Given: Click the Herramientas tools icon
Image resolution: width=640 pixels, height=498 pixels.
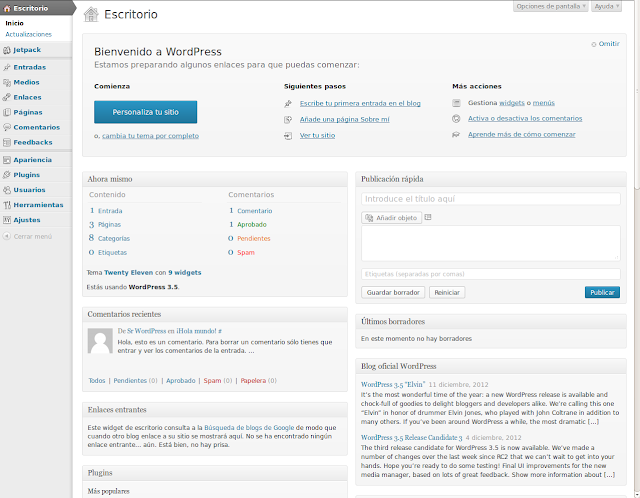Looking at the screenshot, I should coord(7,205).
